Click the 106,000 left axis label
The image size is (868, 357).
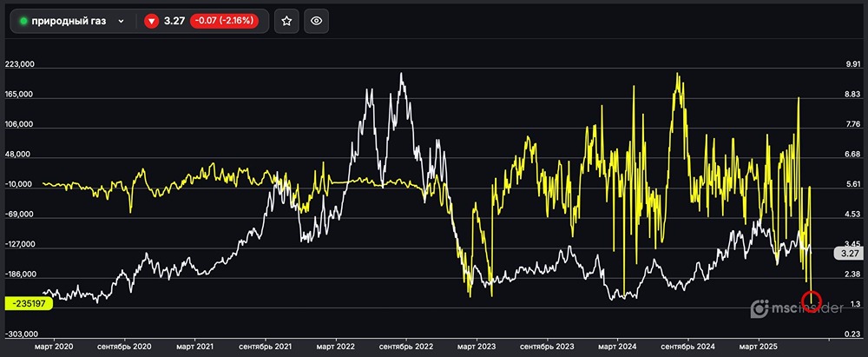point(19,124)
